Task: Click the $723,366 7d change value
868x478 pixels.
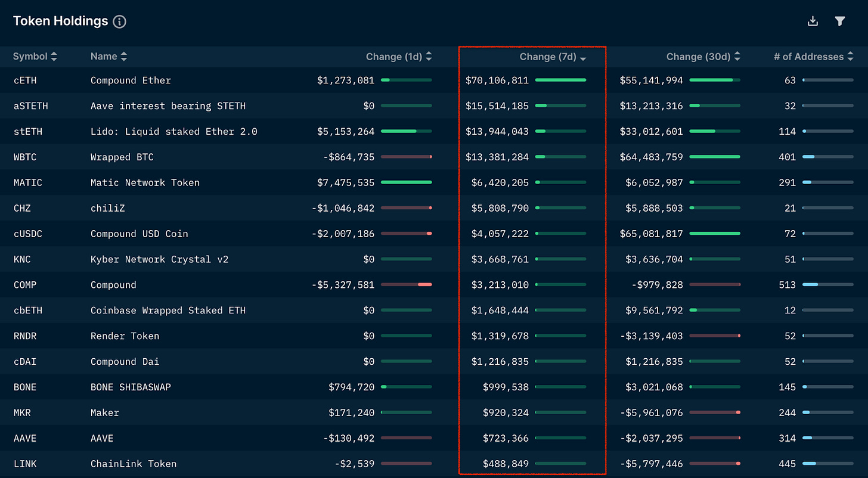Action: 506,439
